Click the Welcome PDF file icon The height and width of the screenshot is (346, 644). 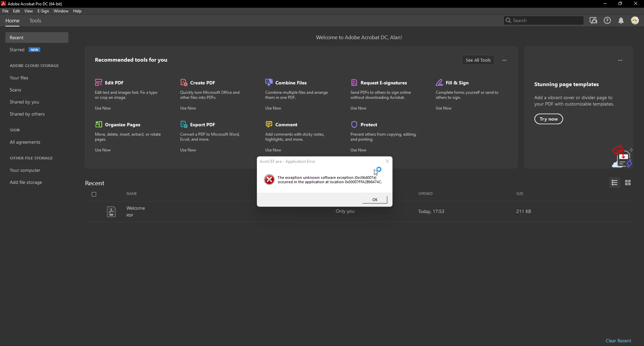click(111, 212)
